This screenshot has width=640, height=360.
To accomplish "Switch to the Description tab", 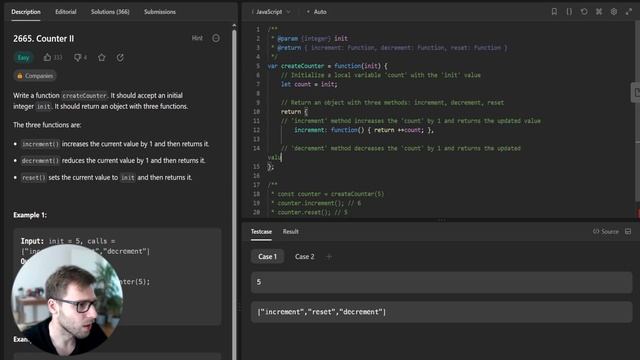I will coord(26,12).
